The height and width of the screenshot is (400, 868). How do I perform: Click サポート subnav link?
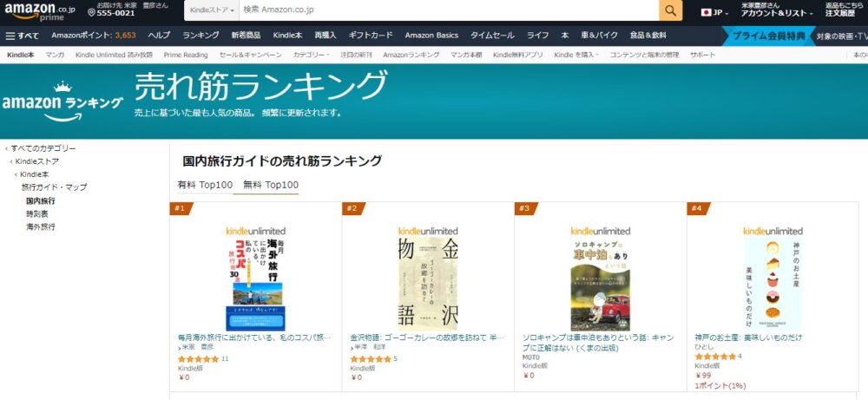(702, 55)
